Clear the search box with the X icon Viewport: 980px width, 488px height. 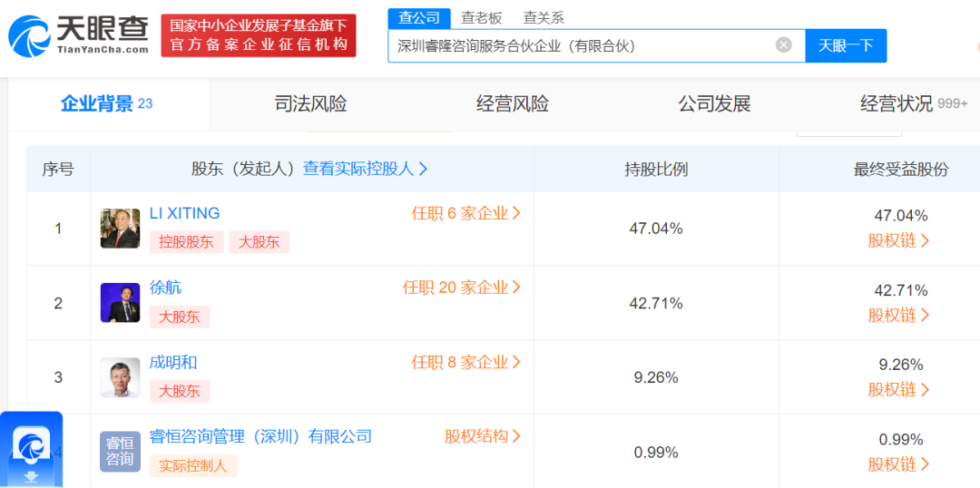tap(784, 45)
